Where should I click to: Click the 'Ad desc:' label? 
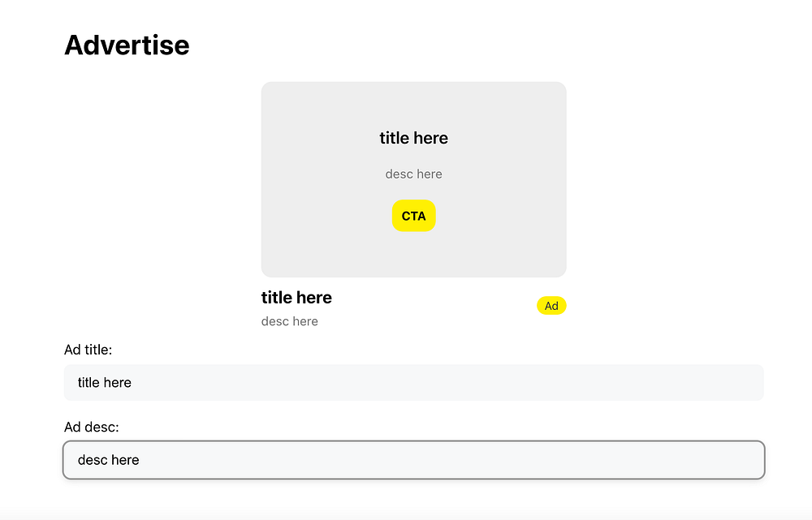click(x=92, y=427)
